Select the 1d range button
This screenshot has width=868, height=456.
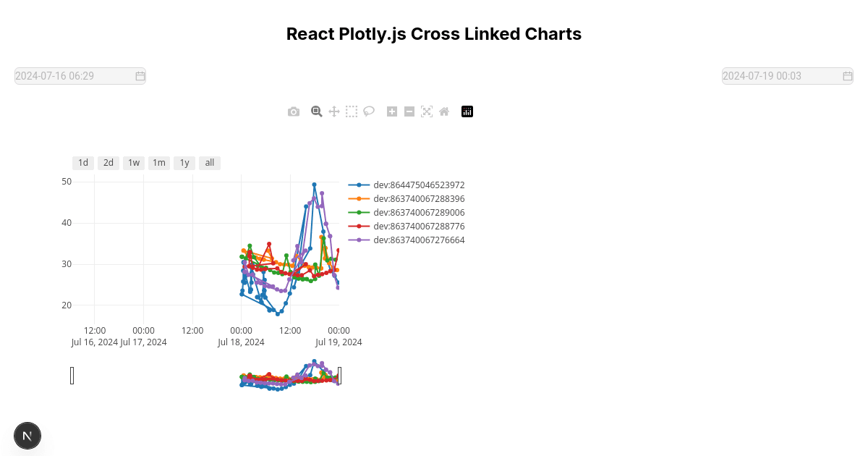pyautogui.click(x=82, y=163)
